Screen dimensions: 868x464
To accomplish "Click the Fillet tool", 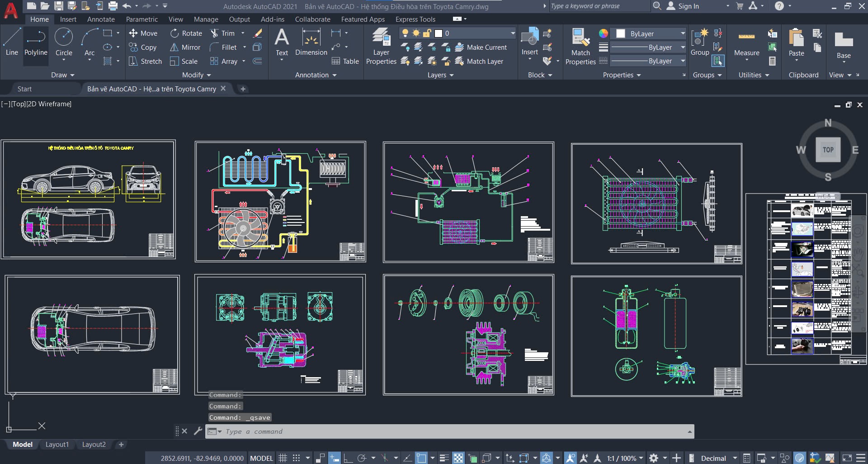I will point(223,47).
